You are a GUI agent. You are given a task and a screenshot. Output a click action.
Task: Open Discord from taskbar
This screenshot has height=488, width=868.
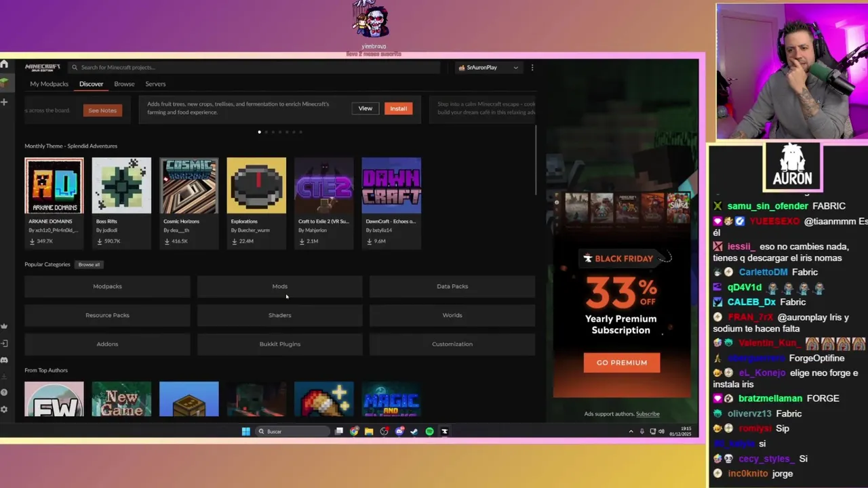[399, 431]
